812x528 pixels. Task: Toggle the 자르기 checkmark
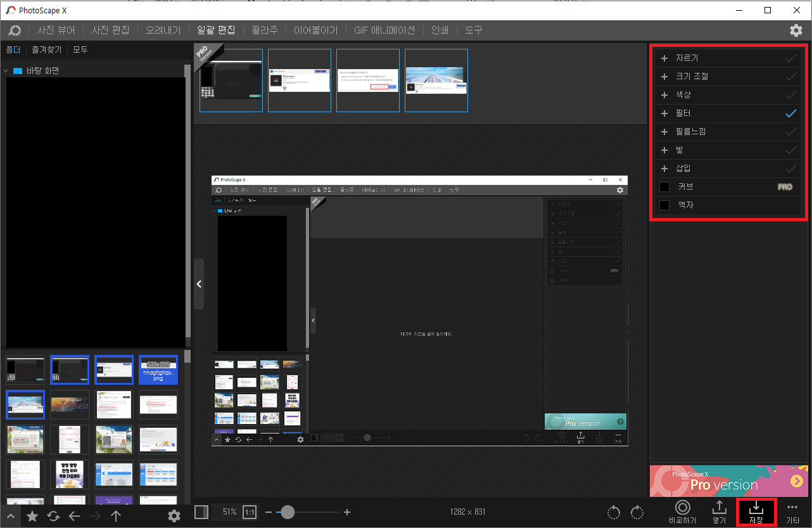790,58
